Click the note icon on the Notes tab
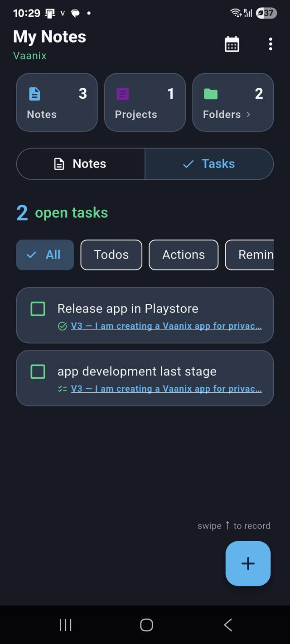The height and width of the screenshot is (644, 290). point(59,164)
